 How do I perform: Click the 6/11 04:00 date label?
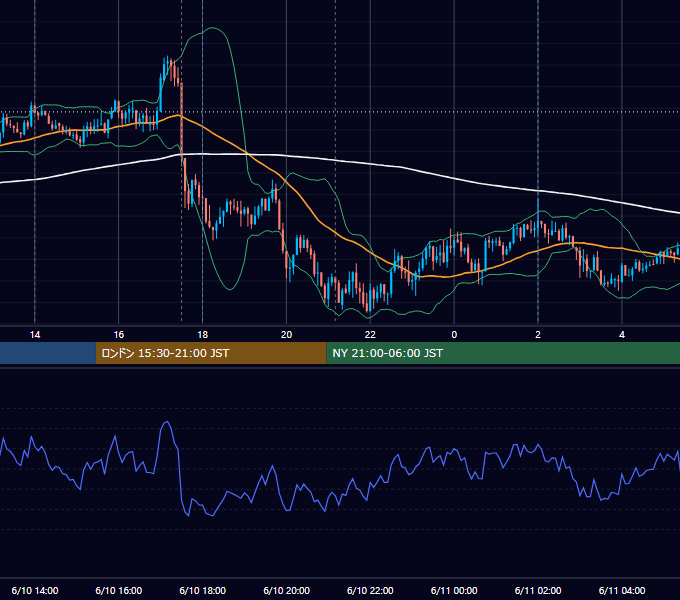[x=622, y=590]
